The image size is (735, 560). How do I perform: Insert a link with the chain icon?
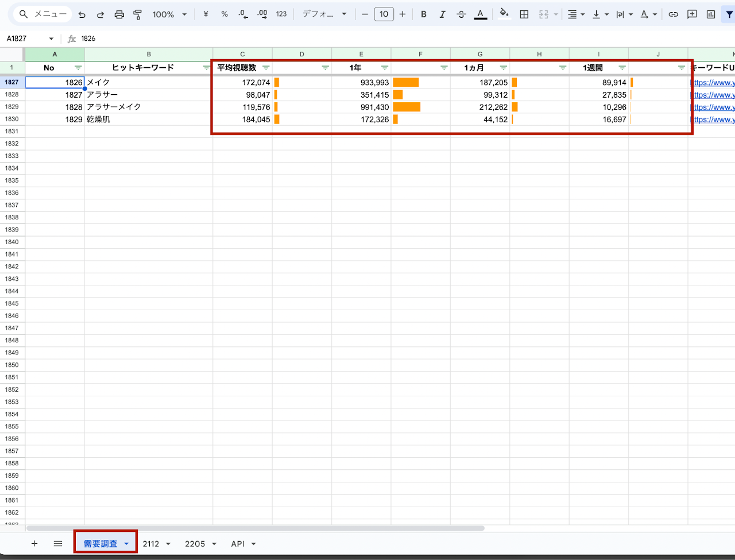pos(673,14)
